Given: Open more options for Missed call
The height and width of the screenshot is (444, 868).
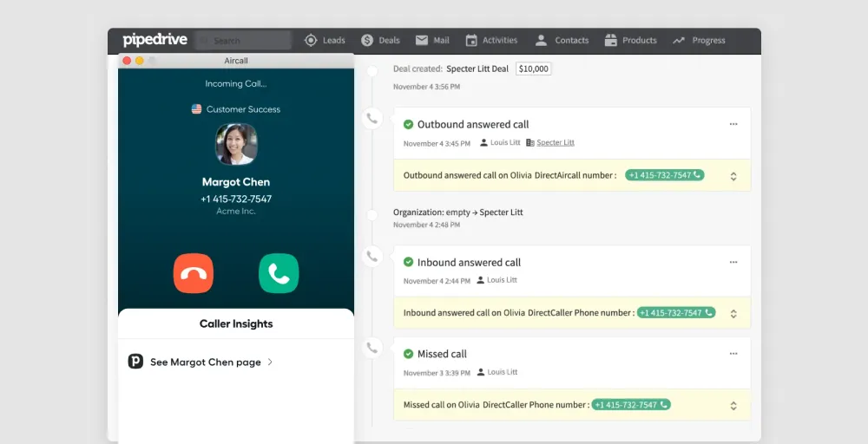Looking at the screenshot, I should 733,354.
